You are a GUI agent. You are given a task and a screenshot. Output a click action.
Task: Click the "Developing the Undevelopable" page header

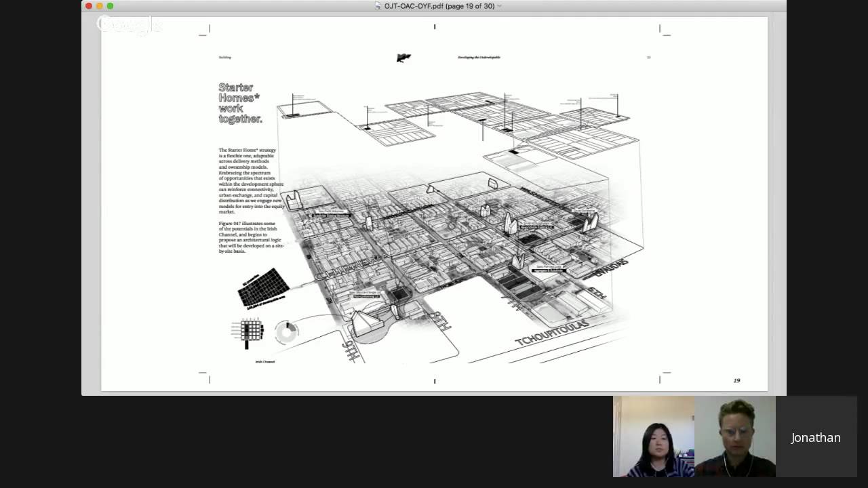(479, 58)
